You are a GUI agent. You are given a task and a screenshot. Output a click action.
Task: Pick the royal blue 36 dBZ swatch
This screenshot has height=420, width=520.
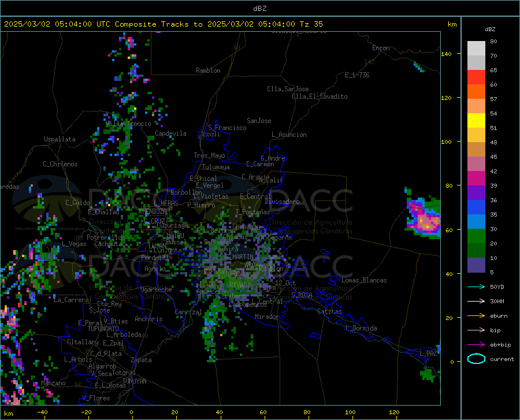point(476,207)
